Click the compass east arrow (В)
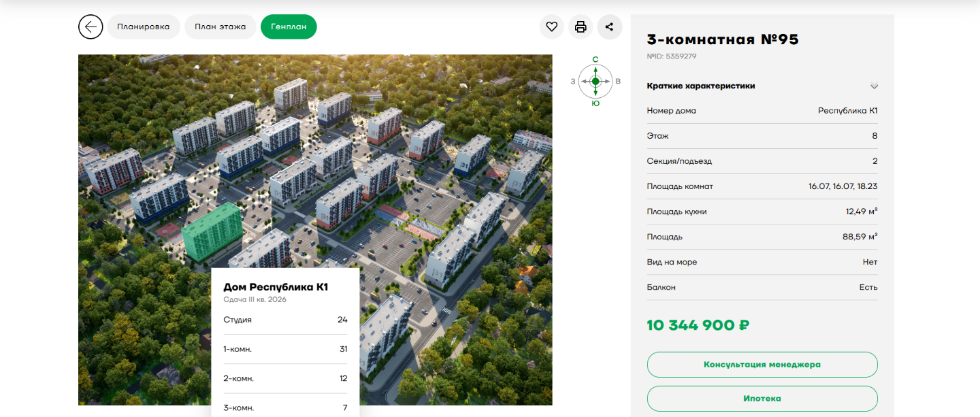Image resolution: width=980 pixels, height=417 pixels. (608, 82)
